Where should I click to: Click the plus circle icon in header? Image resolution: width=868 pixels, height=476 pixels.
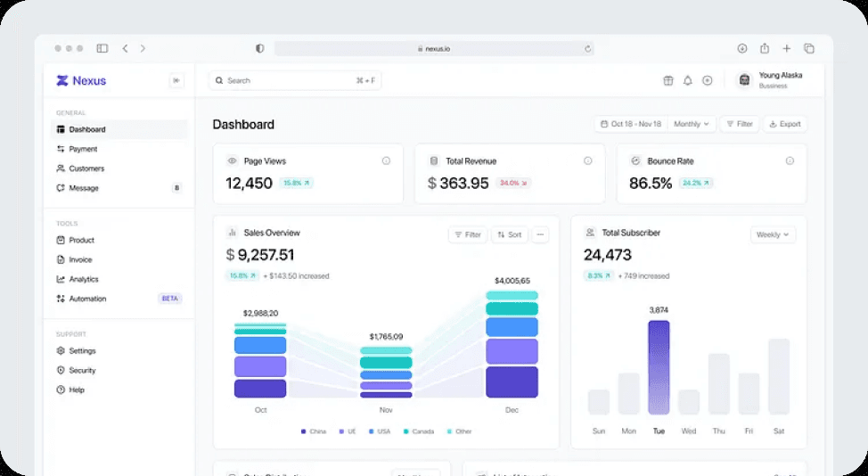[708, 81]
